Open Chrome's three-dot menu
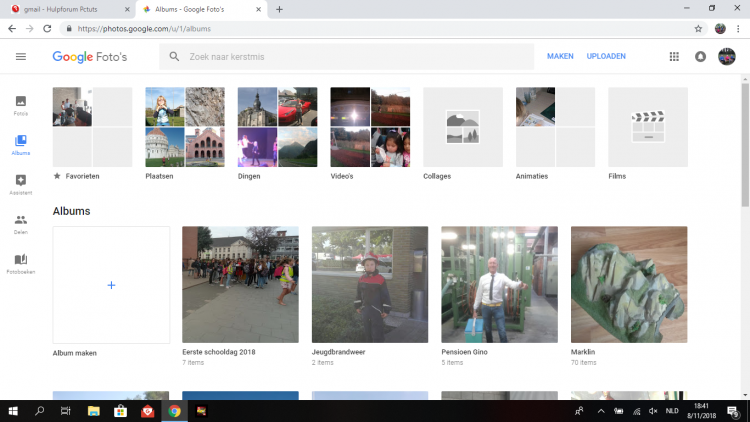This screenshot has width=750, height=422. [738, 28]
